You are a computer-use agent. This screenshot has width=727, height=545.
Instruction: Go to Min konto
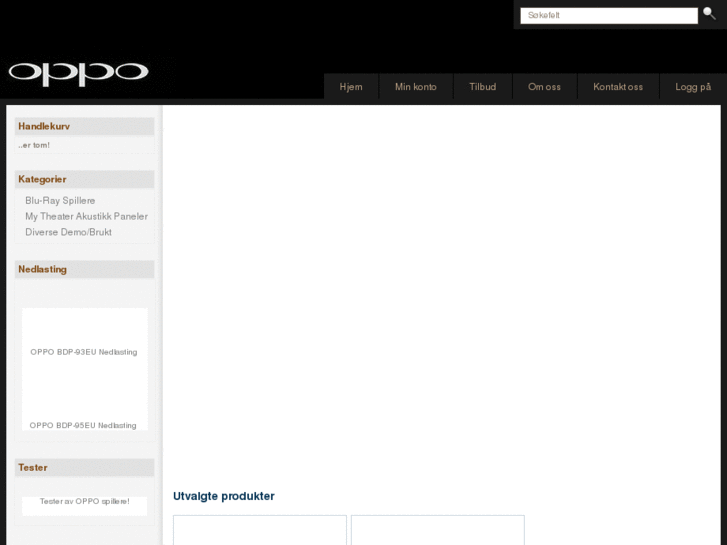416,87
